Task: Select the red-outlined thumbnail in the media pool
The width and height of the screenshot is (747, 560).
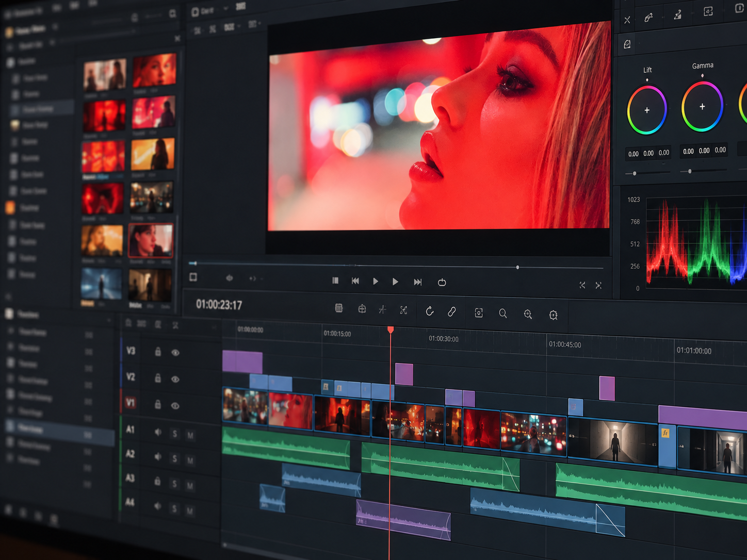Action: click(x=151, y=240)
